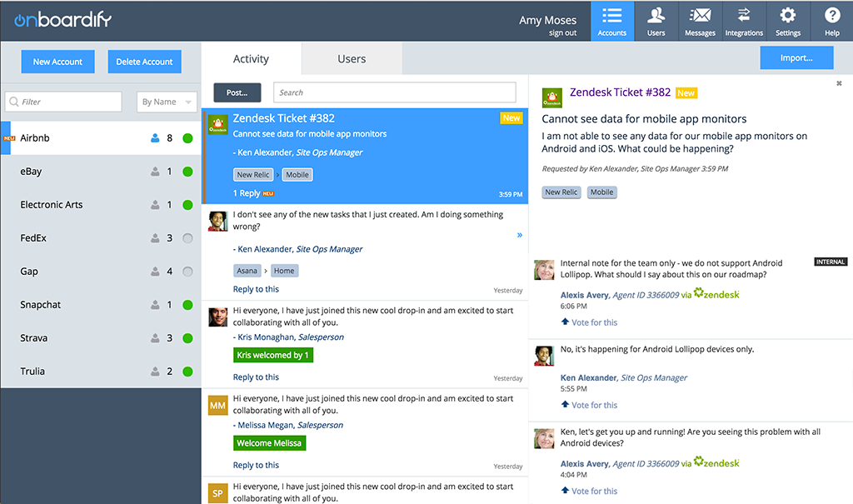Click the Zendesk logo in ticket detail header
This screenshot has width=853, height=504.
[x=551, y=97]
